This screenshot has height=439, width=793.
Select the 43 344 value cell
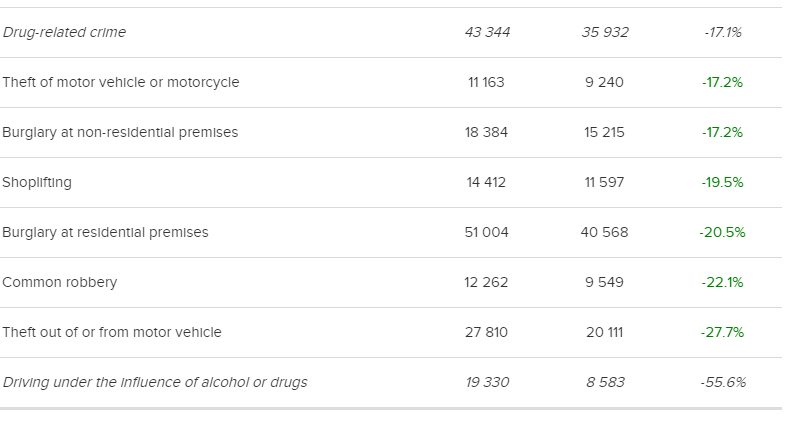tap(487, 32)
